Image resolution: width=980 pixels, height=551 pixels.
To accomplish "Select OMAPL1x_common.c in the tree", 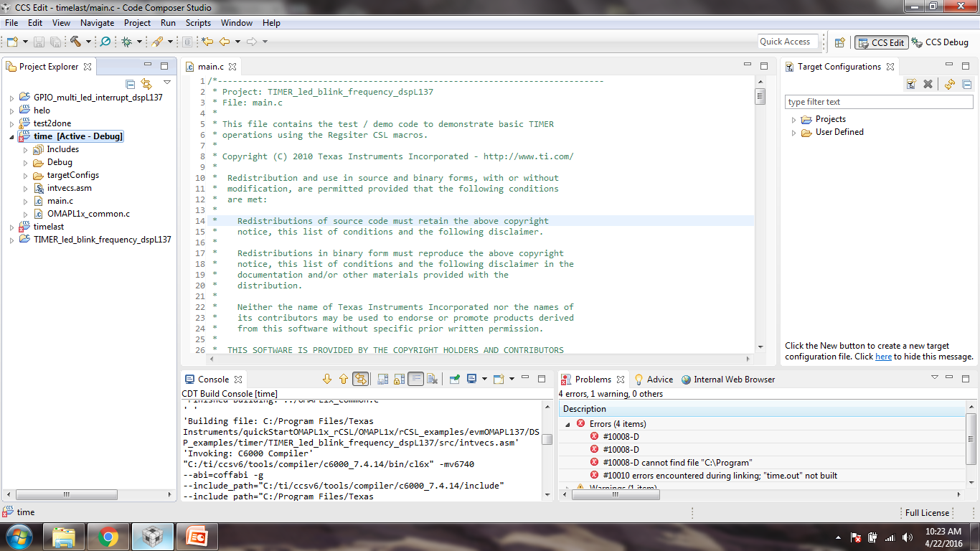I will (88, 214).
